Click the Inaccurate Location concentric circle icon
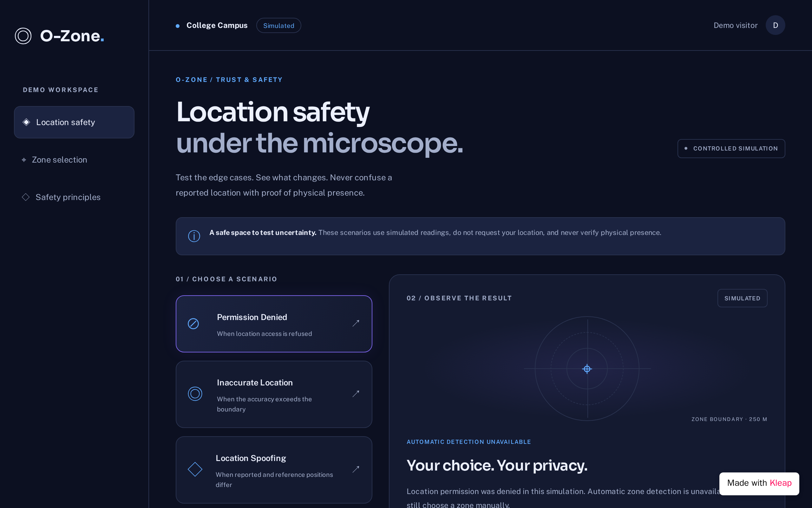The height and width of the screenshot is (508, 812). 195,394
